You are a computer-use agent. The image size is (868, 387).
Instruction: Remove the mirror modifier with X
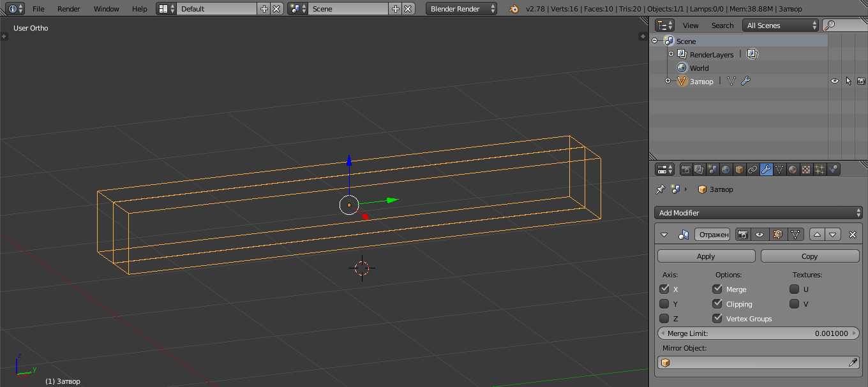pos(853,235)
